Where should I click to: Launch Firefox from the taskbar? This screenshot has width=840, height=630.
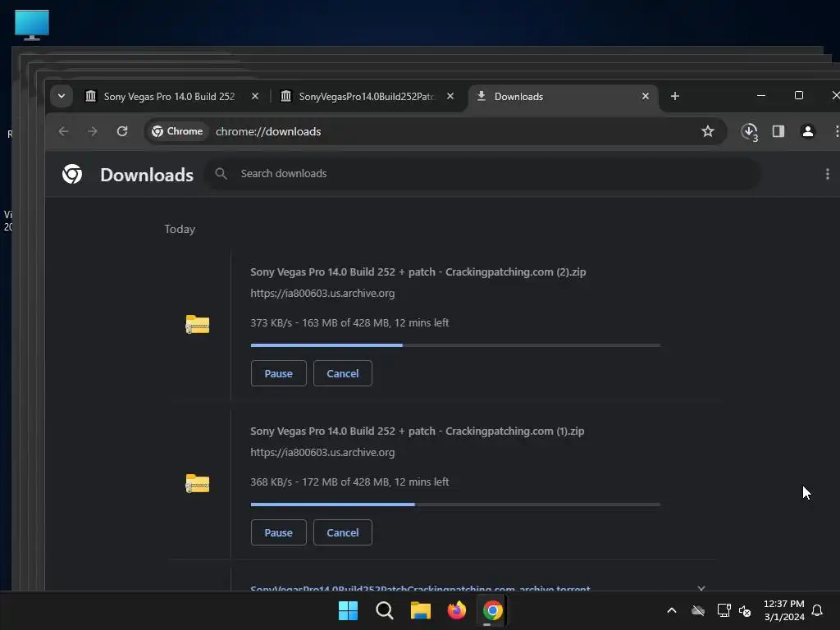(456, 610)
